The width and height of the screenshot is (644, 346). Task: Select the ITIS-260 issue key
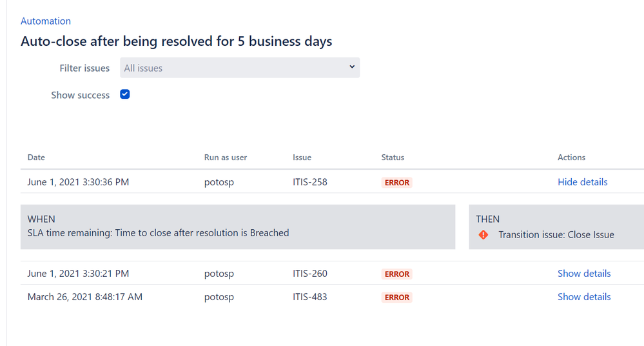click(x=310, y=273)
